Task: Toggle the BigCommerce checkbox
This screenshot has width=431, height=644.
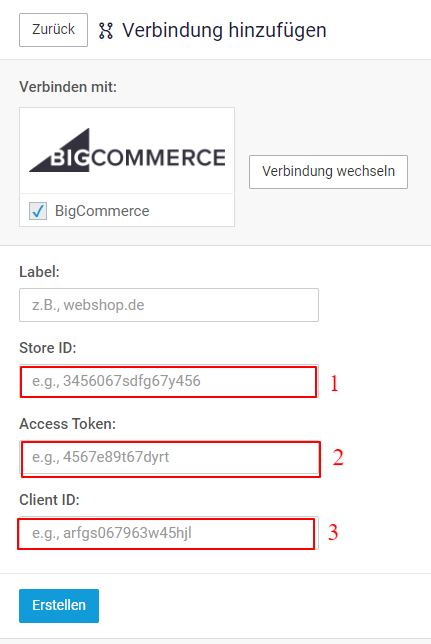Action: (38, 211)
